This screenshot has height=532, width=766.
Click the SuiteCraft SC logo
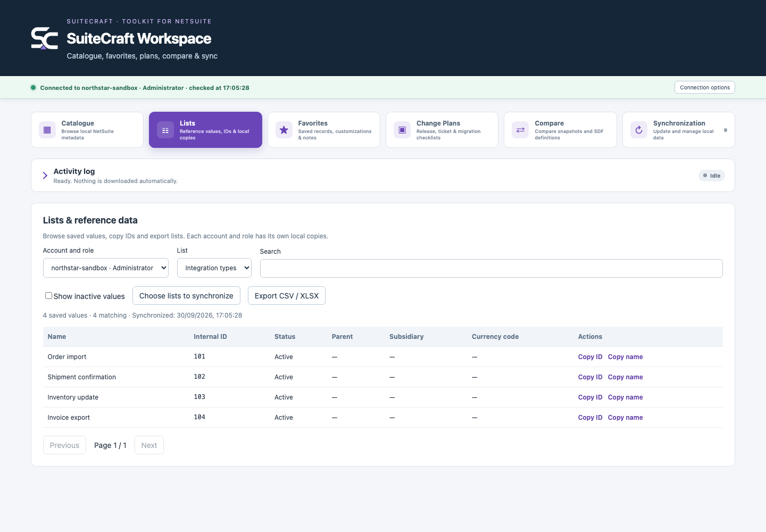click(45, 38)
